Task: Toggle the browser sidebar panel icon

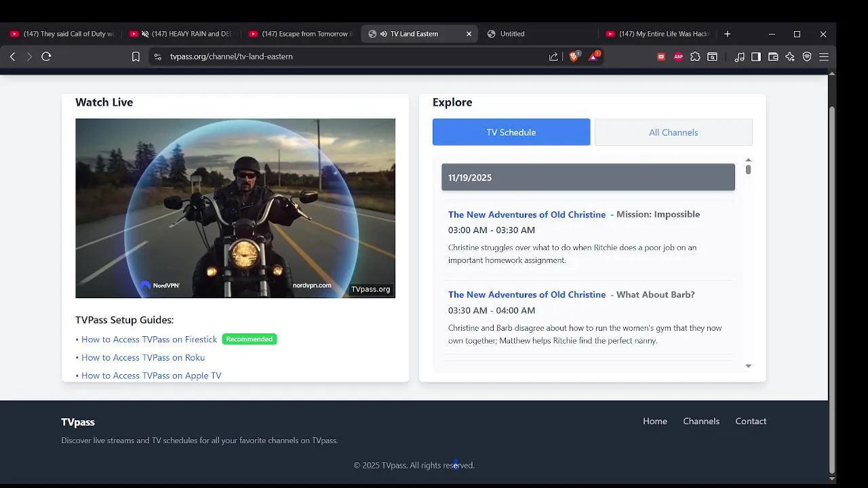Action: [x=756, y=57]
